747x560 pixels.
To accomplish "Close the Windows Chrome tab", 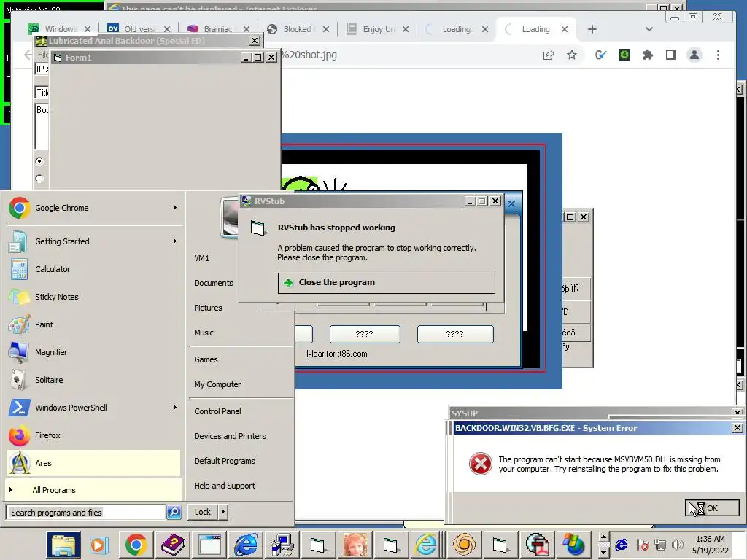I will coord(88,29).
